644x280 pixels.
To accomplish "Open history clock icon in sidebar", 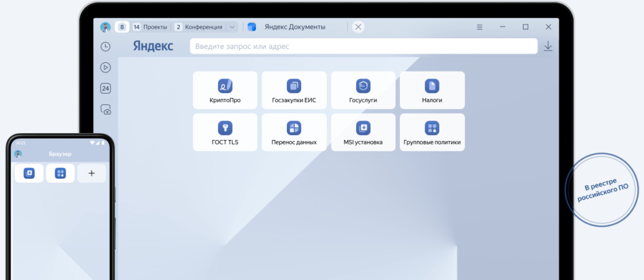I will point(106,46).
